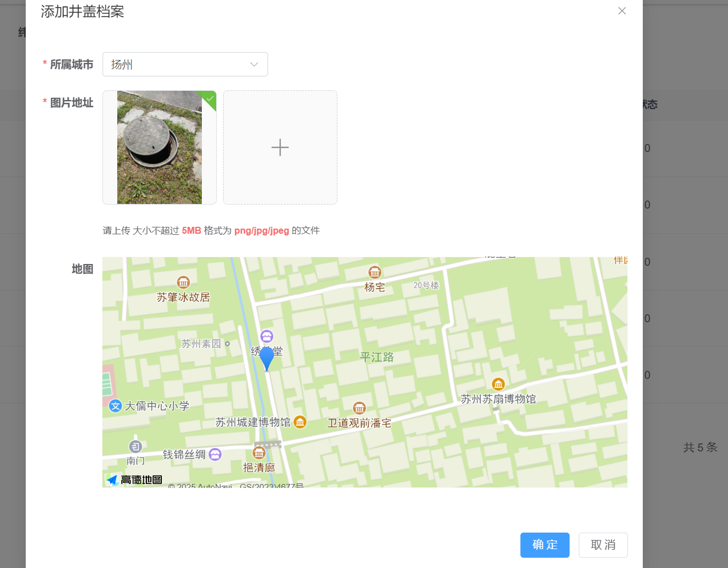The height and width of the screenshot is (568, 728).
Task: Click the 高德地图 logo
Action: coord(135,480)
